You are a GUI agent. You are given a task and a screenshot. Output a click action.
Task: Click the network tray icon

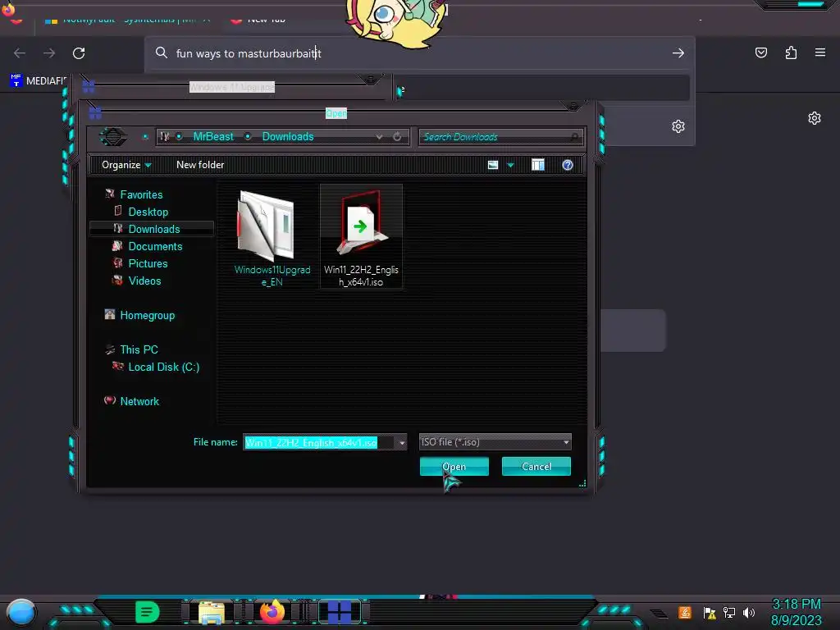pos(728,612)
